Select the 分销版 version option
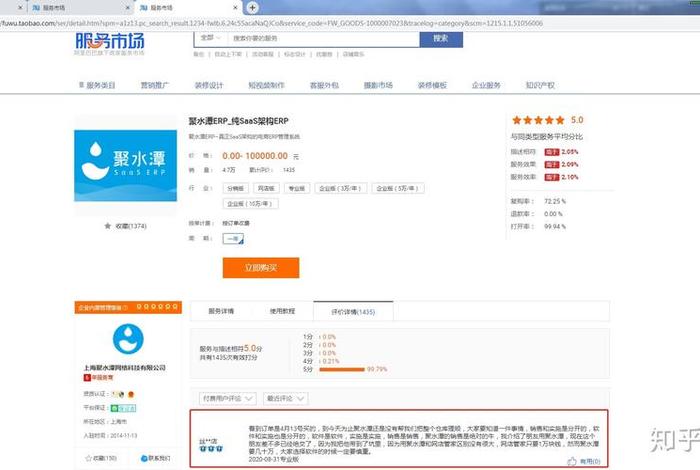Image resolution: width=700 pixels, height=470 pixels. click(236, 188)
